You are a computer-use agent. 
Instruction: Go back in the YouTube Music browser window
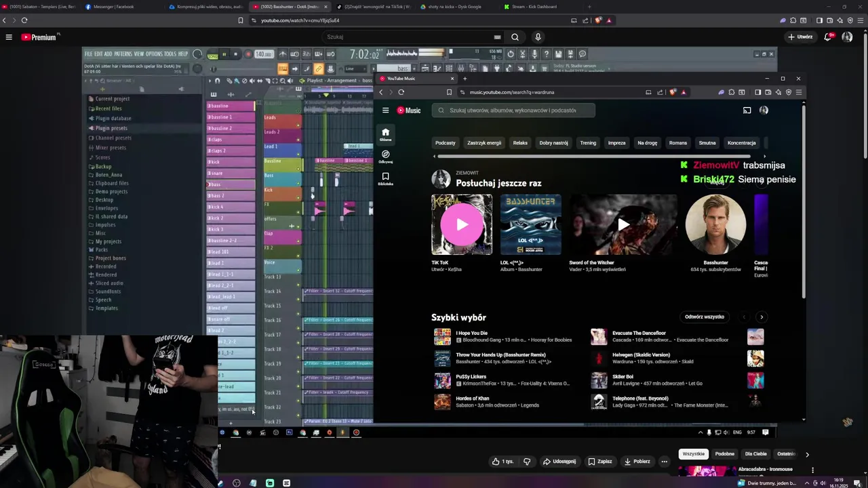(x=381, y=92)
